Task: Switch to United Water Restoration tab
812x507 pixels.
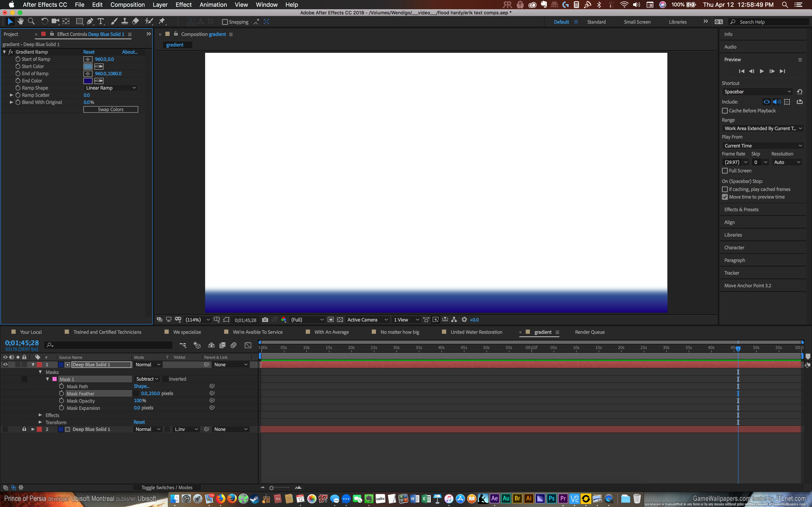Action: (x=476, y=332)
